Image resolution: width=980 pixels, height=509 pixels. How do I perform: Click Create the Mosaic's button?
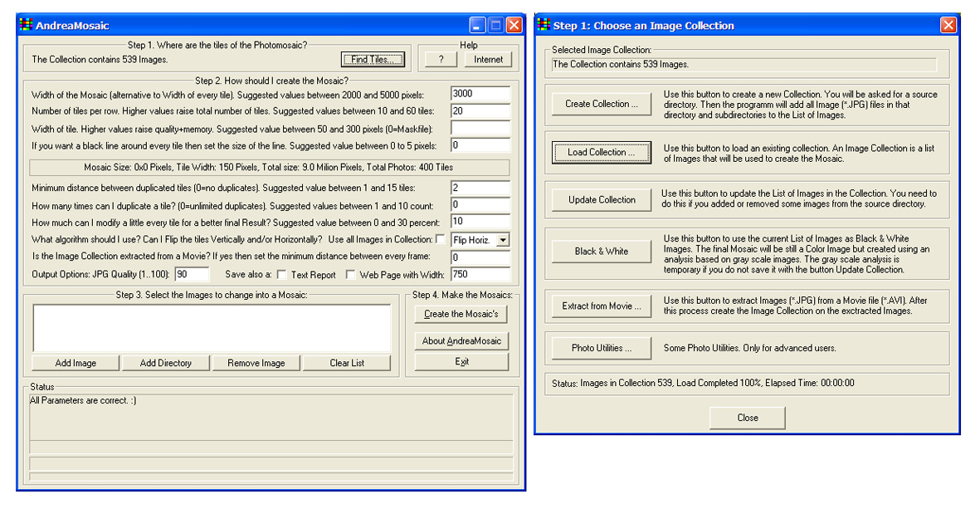[461, 314]
